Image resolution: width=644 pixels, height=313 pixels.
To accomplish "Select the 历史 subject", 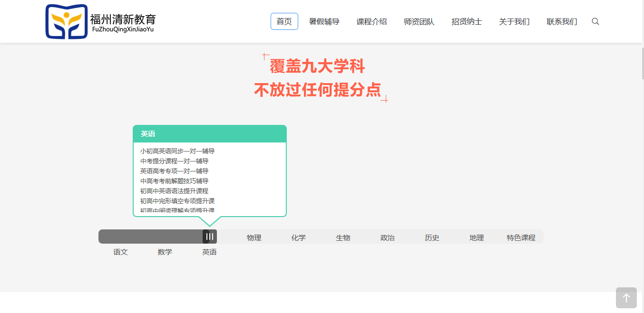I will (x=432, y=237).
